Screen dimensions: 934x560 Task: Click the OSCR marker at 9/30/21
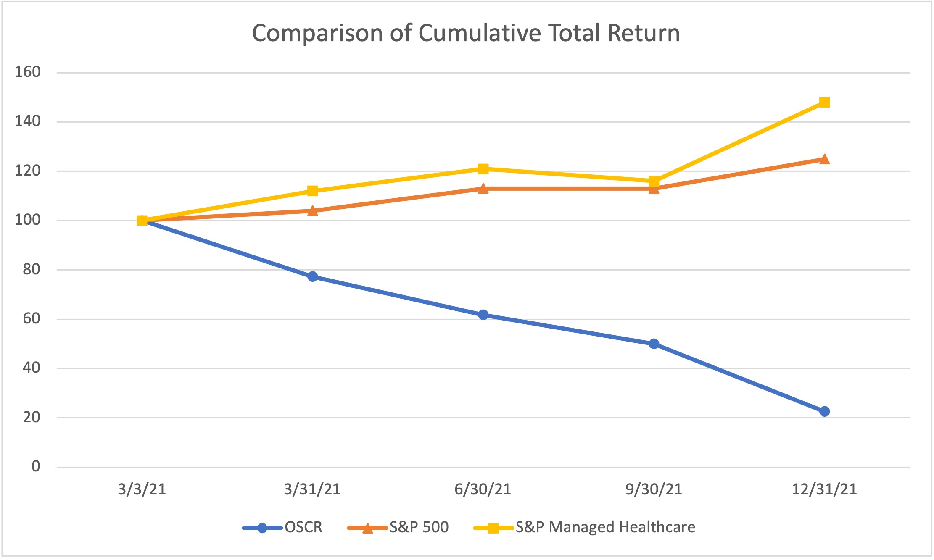pyautogui.click(x=654, y=344)
